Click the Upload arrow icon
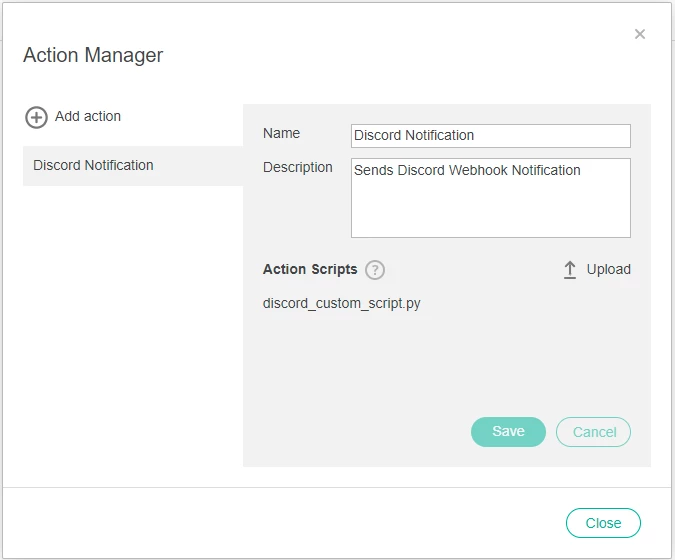The image size is (675, 560). pyautogui.click(x=570, y=270)
